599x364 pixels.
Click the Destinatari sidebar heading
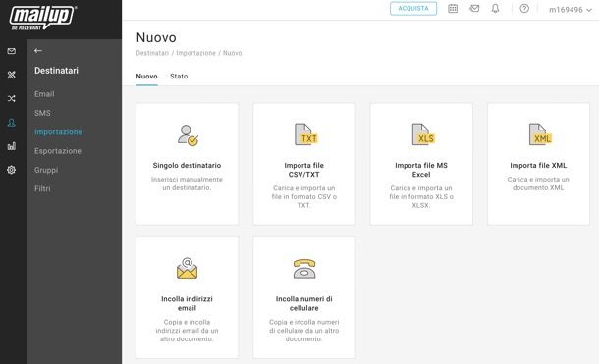click(x=56, y=71)
